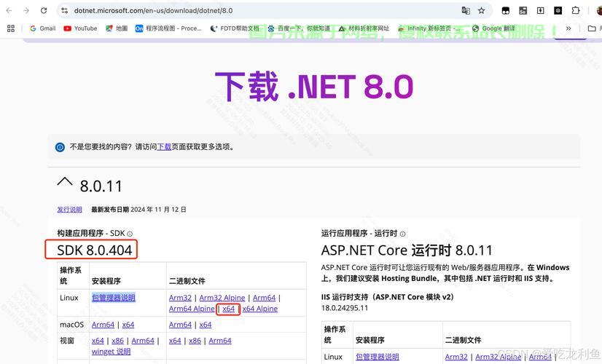602x364 pixels.
Task: Click the browser forward arrow
Action: tap(26, 11)
